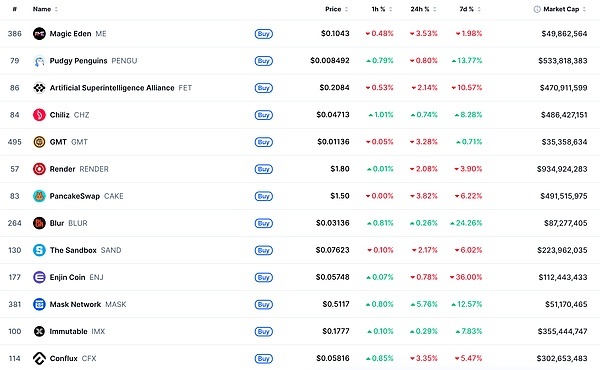Select Pudgy Penguins price $0.008492
The width and height of the screenshot is (600, 370).
point(330,60)
